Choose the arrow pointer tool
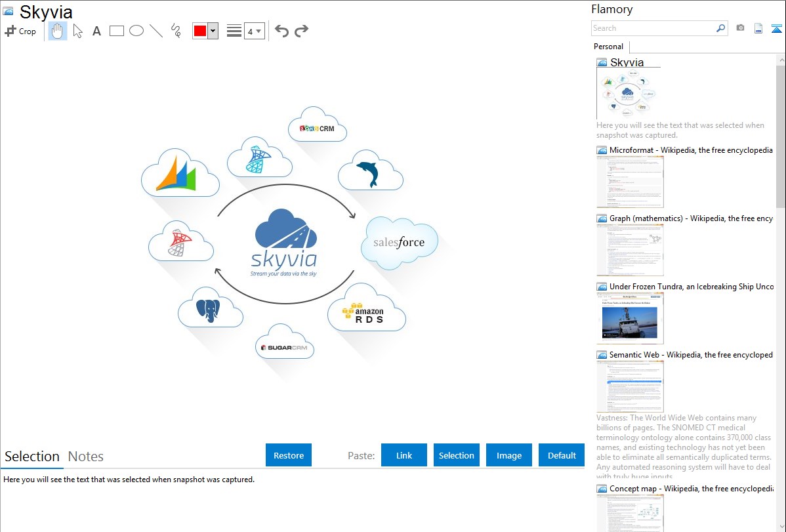 [x=77, y=31]
